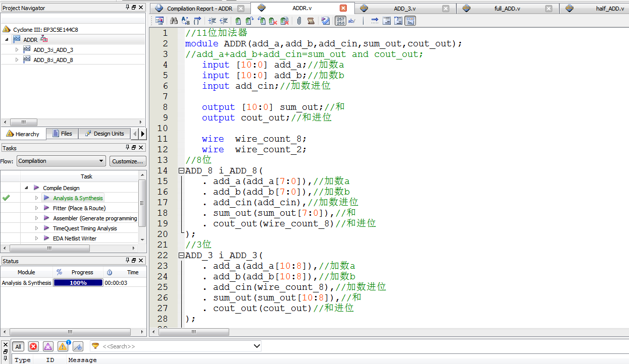
Task: Click the Customize... button
Action: (x=128, y=161)
